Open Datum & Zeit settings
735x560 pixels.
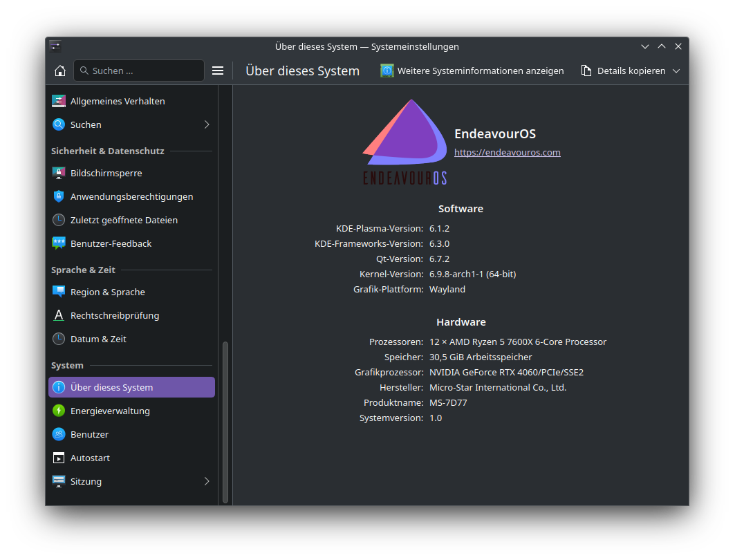point(131,339)
